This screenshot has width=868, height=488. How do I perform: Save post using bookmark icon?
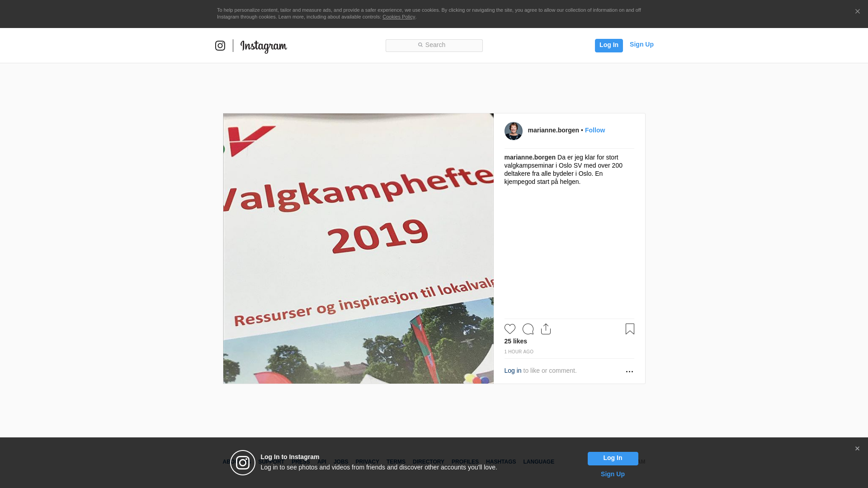630,329
